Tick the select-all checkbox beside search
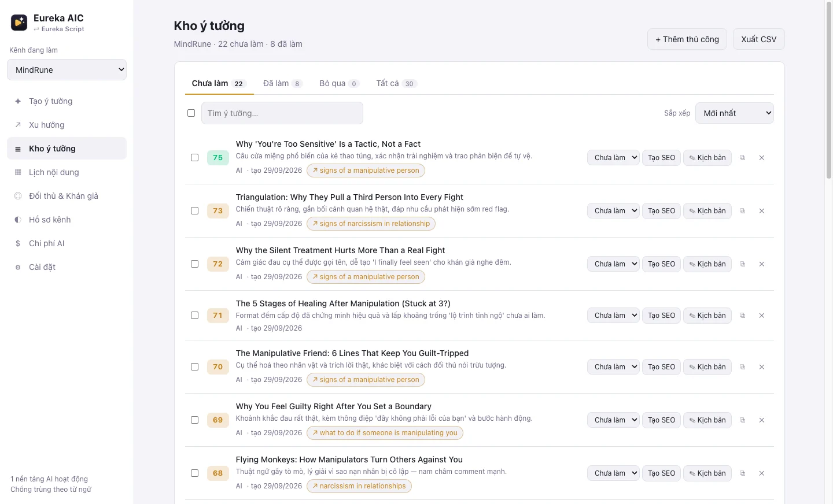This screenshot has width=833, height=504. coord(191,113)
